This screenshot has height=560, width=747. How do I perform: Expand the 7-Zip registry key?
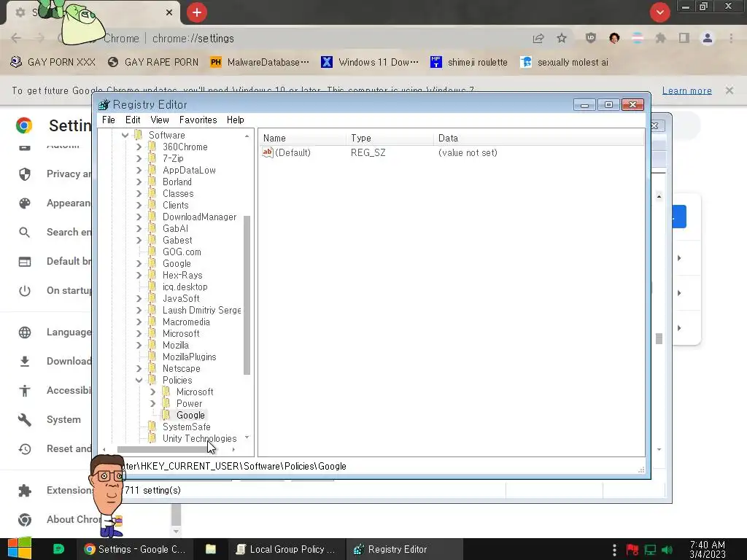coord(139,158)
